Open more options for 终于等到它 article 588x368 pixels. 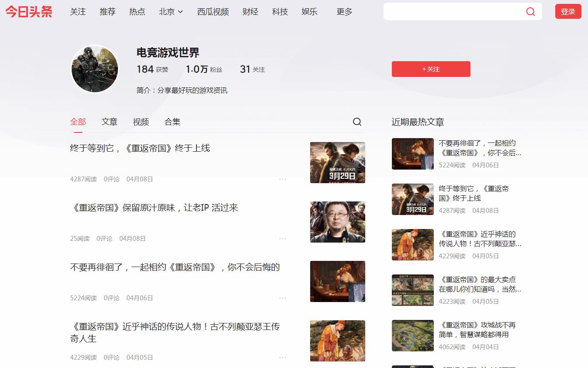click(283, 179)
